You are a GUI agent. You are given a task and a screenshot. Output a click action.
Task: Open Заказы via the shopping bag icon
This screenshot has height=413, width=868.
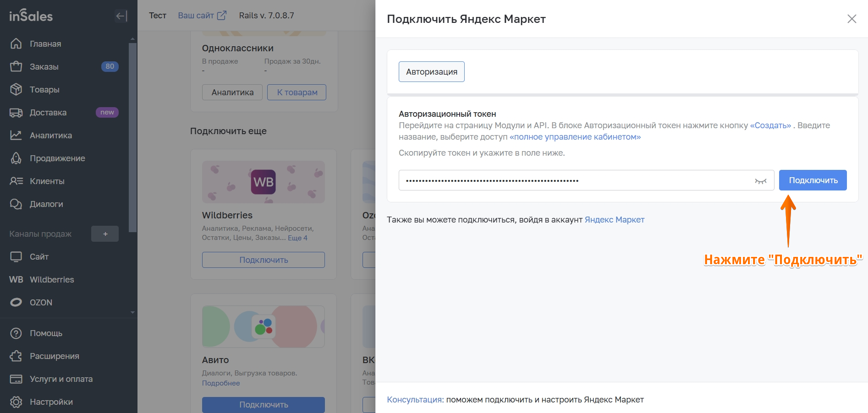click(16, 66)
